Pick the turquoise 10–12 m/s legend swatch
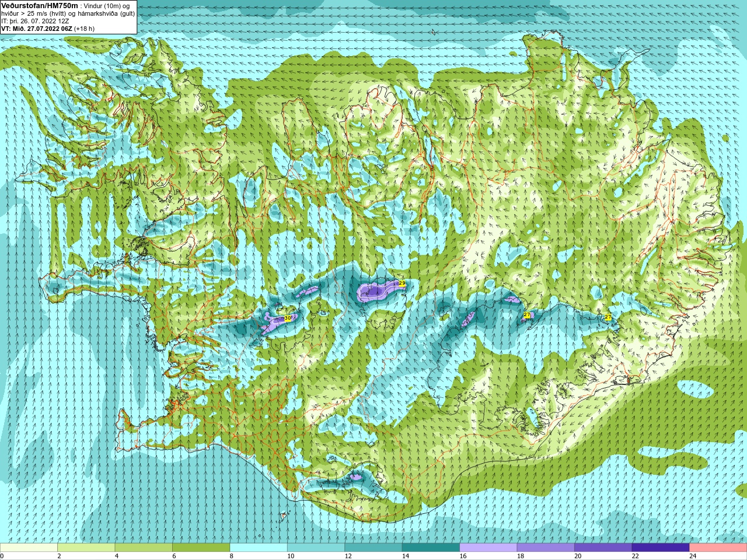The width and height of the screenshot is (747, 560). click(316, 548)
